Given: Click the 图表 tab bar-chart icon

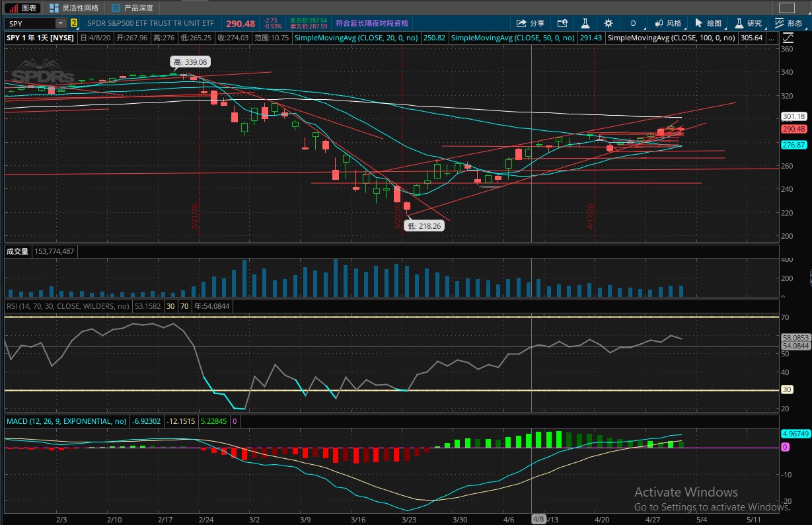Looking at the screenshot, I should click(13, 8).
